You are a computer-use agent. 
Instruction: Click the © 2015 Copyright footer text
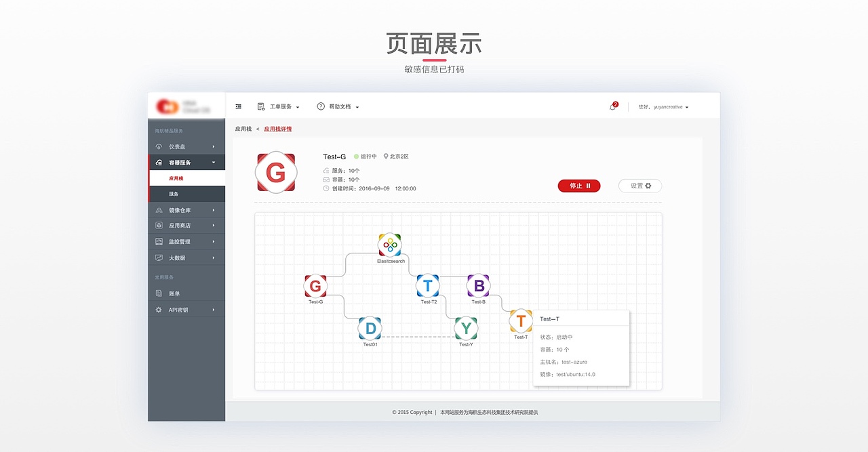pos(412,412)
